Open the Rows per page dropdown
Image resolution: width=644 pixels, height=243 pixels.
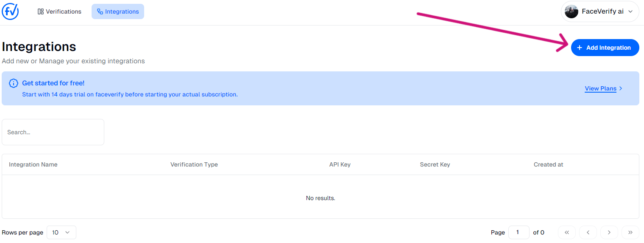[61, 232]
